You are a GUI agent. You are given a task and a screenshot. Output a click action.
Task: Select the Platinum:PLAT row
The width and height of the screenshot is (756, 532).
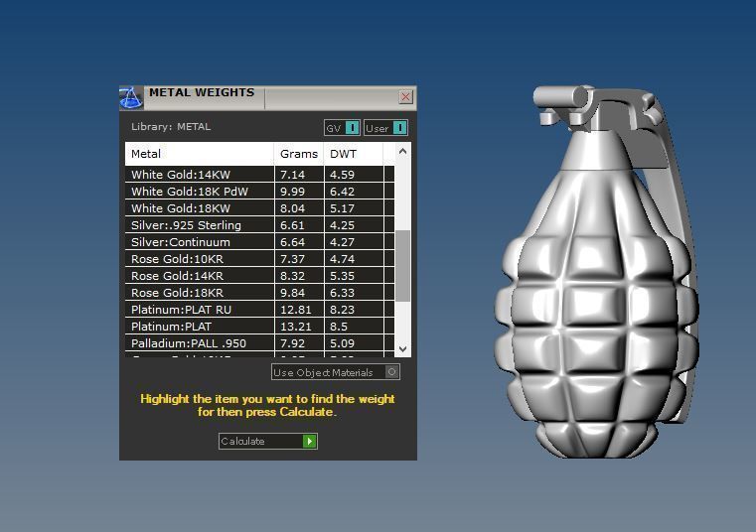tap(259, 327)
